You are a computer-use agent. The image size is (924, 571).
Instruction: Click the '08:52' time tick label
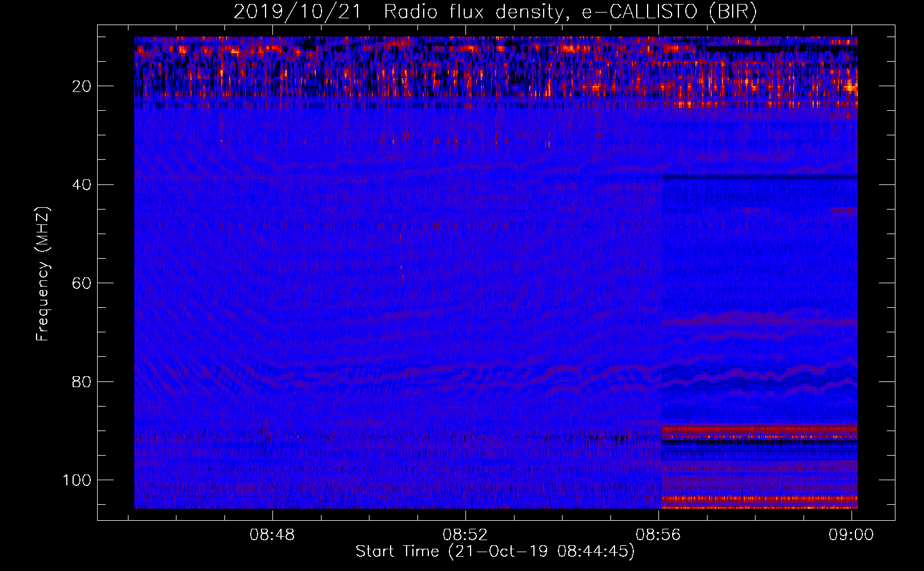(465, 535)
